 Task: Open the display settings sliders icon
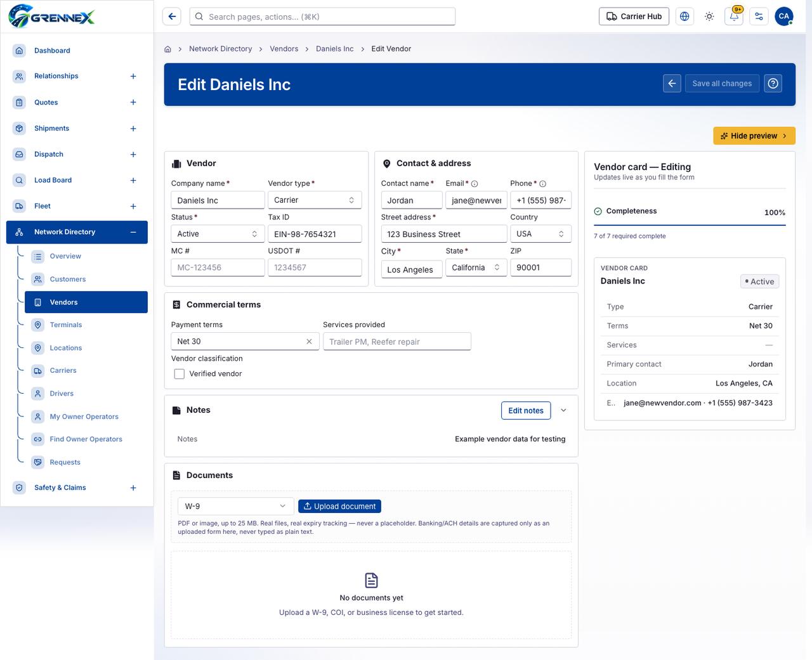click(x=759, y=16)
